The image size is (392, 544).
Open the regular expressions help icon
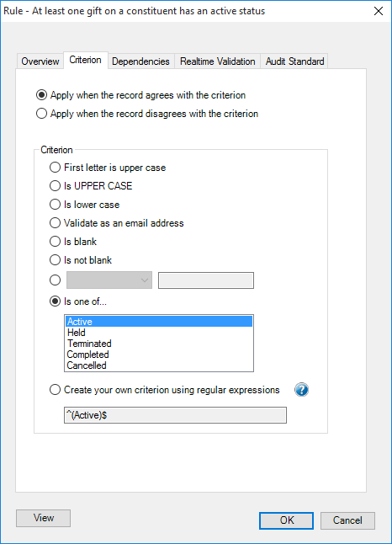[301, 390]
